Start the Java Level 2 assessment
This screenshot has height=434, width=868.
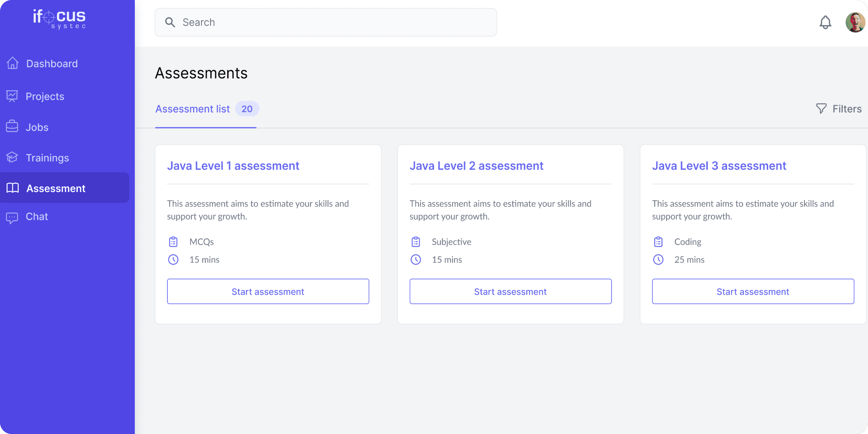(x=511, y=292)
